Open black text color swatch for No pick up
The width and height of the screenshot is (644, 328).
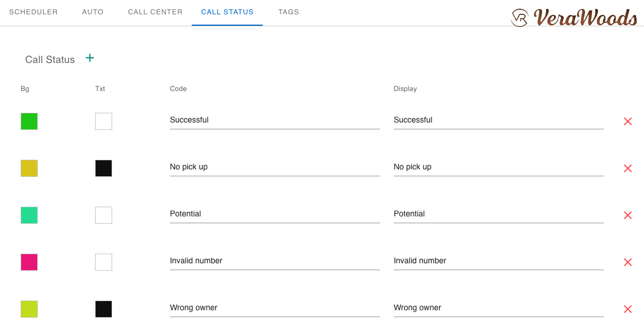(x=104, y=168)
